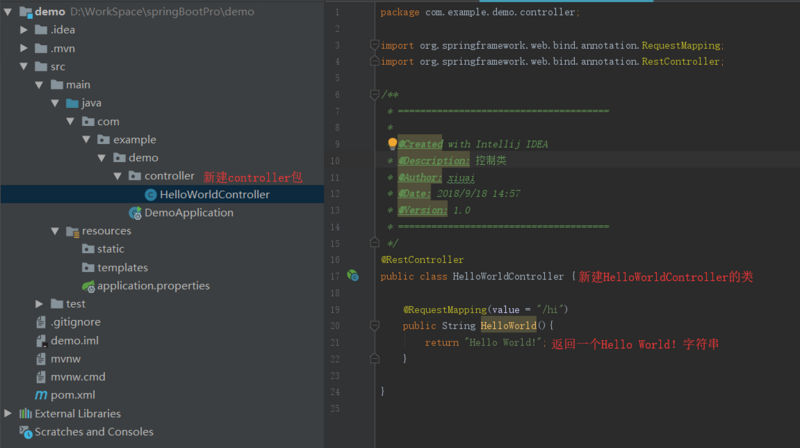Click the DemoApplication Spring class icon
Viewport: 800px width, 448px height.
[x=135, y=213]
